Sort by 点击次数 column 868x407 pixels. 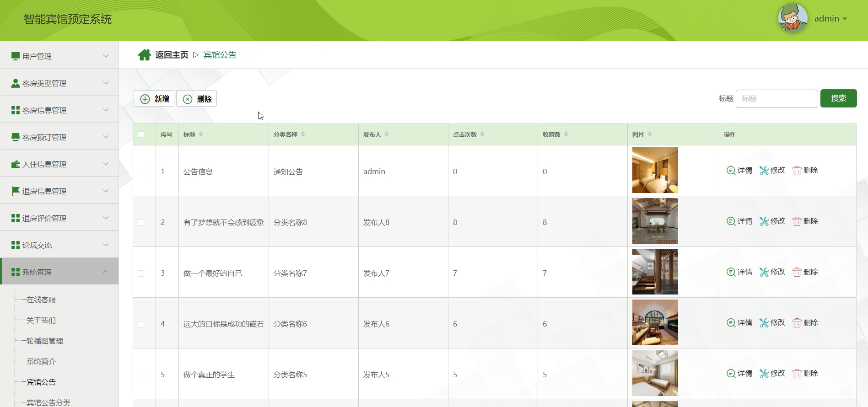[482, 134]
